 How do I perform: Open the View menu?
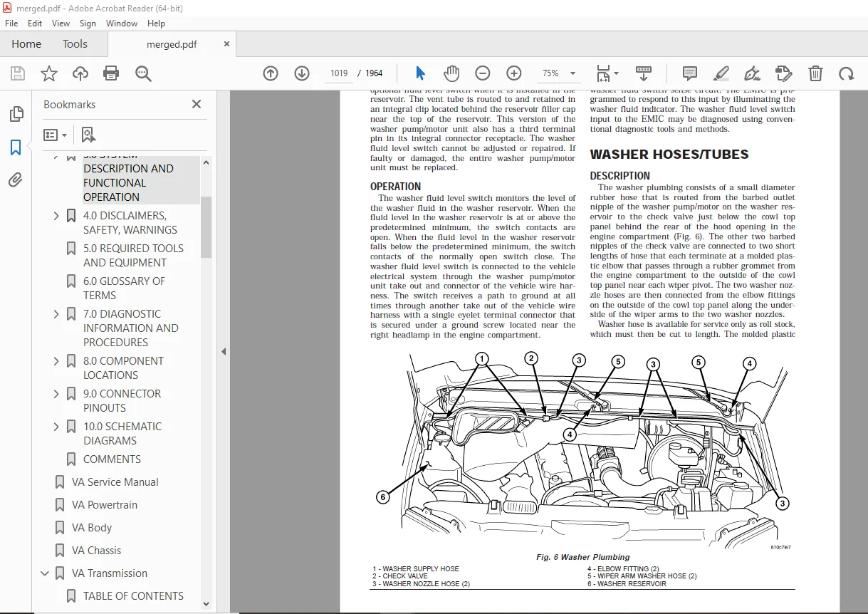pos(61,24)
